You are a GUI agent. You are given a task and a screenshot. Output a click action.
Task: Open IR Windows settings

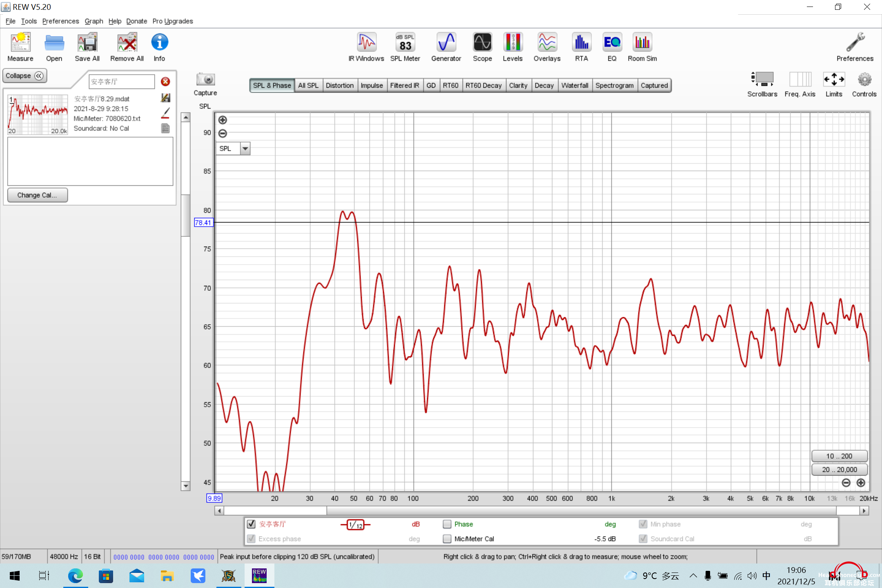coord(366,42)
